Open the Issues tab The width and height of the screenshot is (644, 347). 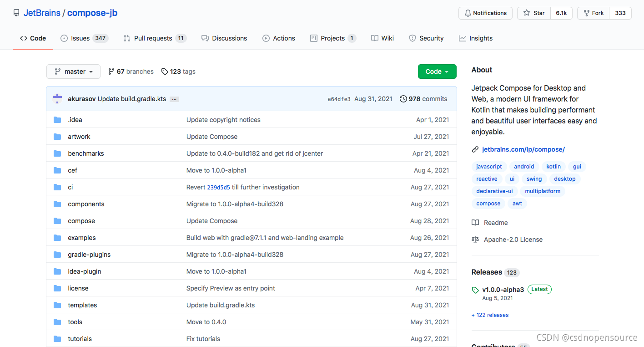pyautogui.click(x=85, y=38)
